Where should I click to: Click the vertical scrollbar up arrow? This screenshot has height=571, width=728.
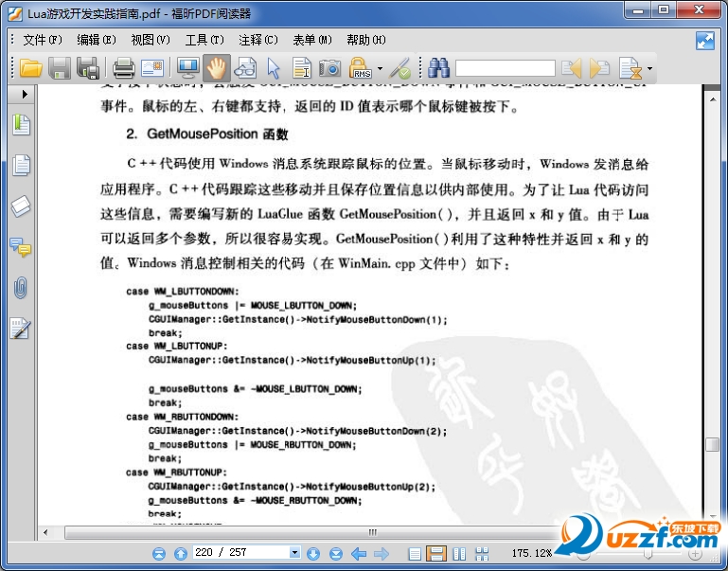(x=713, y=98)
